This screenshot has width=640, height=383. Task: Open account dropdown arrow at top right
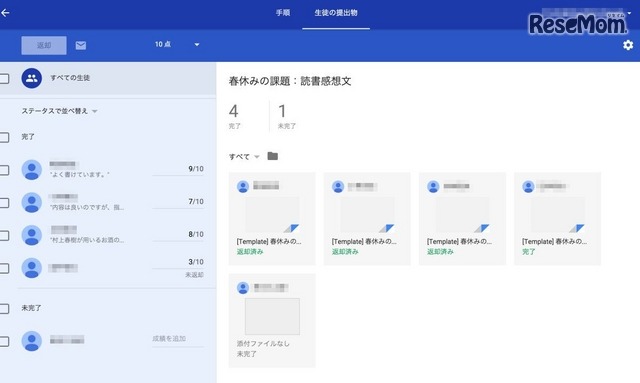point(629,13)
